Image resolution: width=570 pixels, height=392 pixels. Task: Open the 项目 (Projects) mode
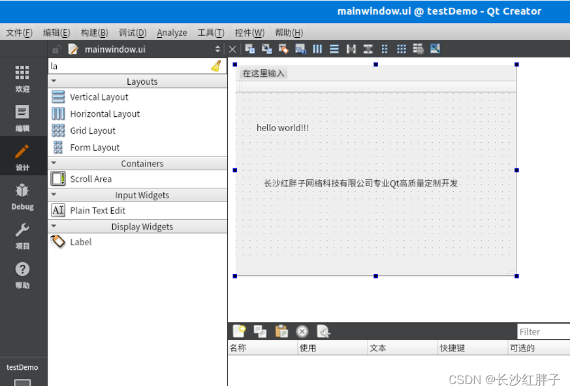[22, 235]
